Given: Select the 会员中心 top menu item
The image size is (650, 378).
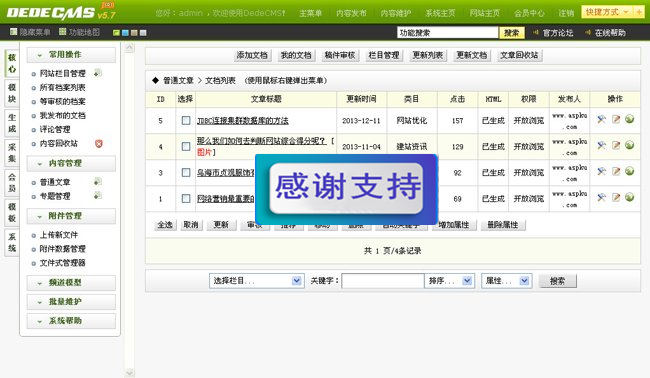Looking at the screenshot, I should [x=529, y=13].
